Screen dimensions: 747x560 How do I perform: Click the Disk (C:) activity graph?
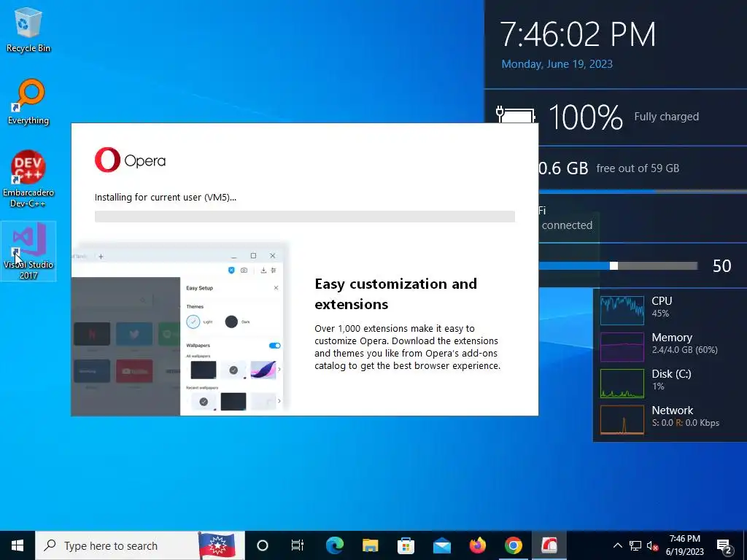(622, 384)
